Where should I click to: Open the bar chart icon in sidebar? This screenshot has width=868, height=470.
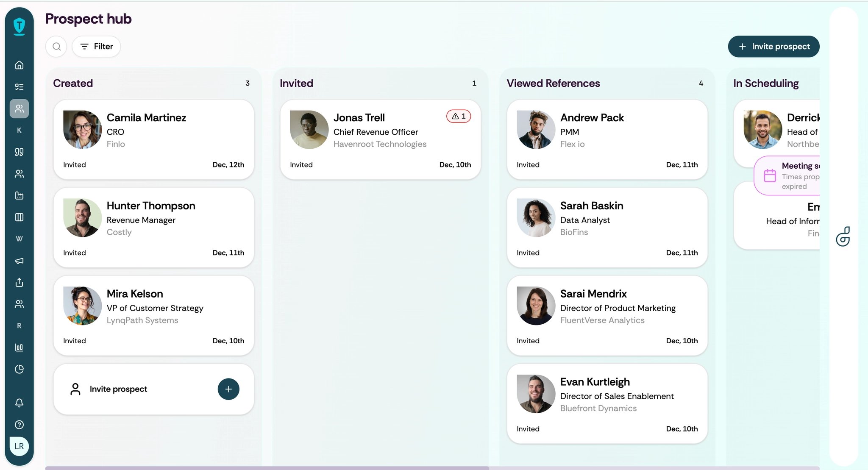19,348
